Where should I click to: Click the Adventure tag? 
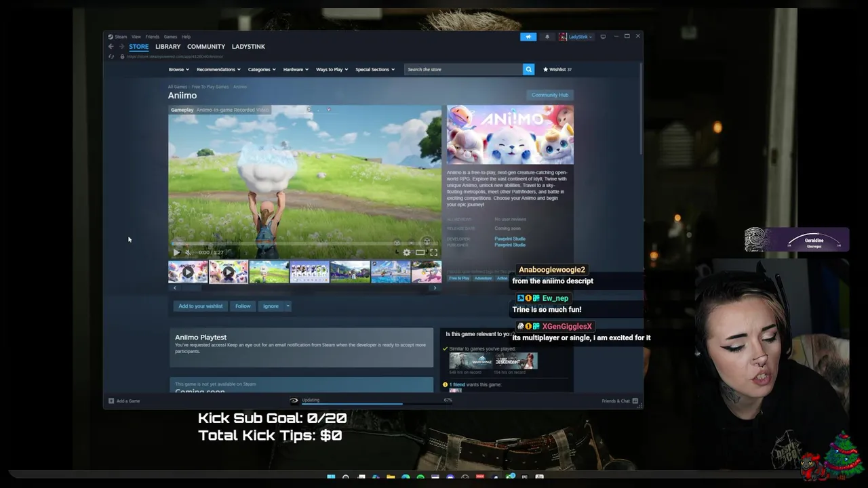point(483,278)
